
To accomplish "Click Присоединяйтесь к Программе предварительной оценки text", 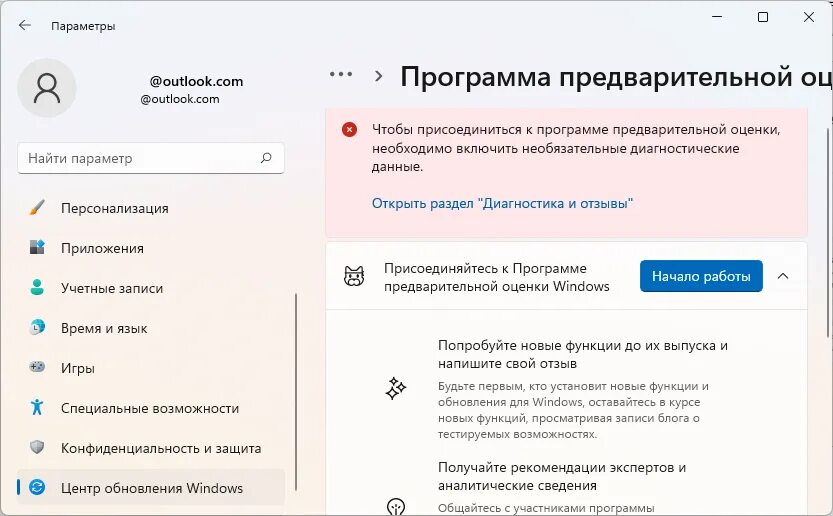I will pyautogui.click(x=496, y=277).
